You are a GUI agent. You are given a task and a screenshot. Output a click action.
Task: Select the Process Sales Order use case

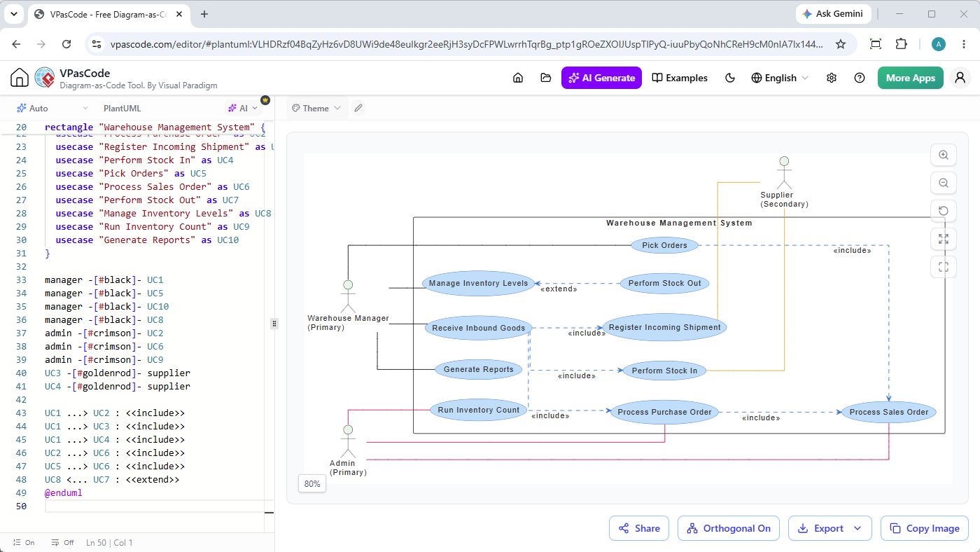coord(889,412)
